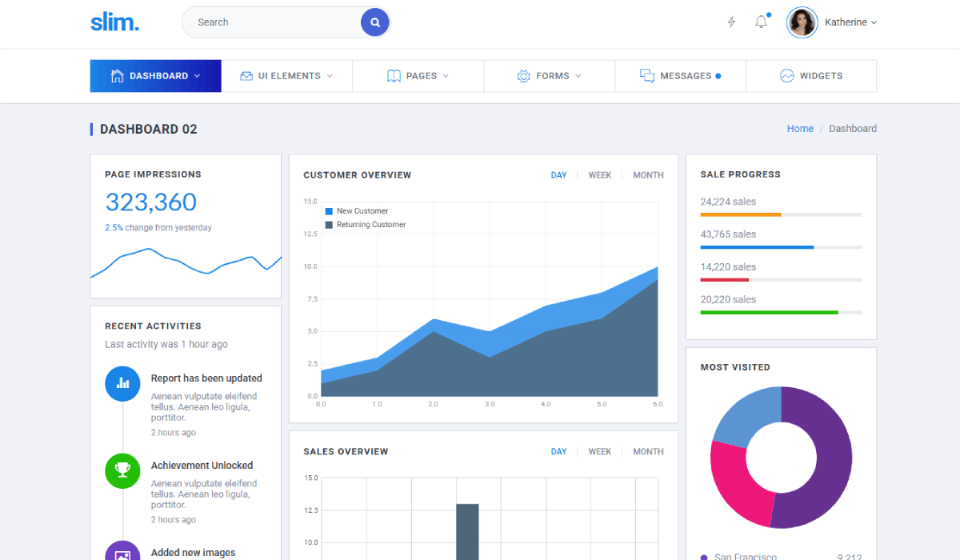This screenshot has width=960, height=560.
Task: Click the 323,360 page impressions figure
Action: pyautogui.click(x=151, y=202)
